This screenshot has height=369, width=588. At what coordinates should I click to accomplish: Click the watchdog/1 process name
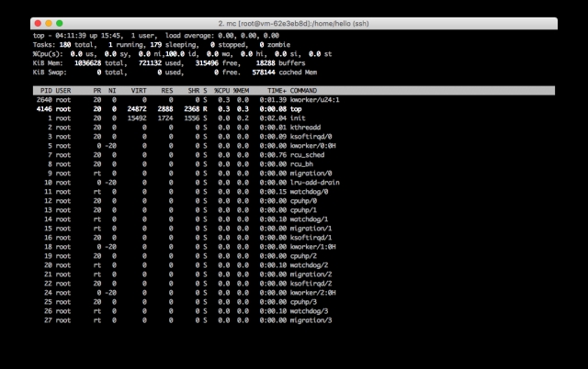309,219
